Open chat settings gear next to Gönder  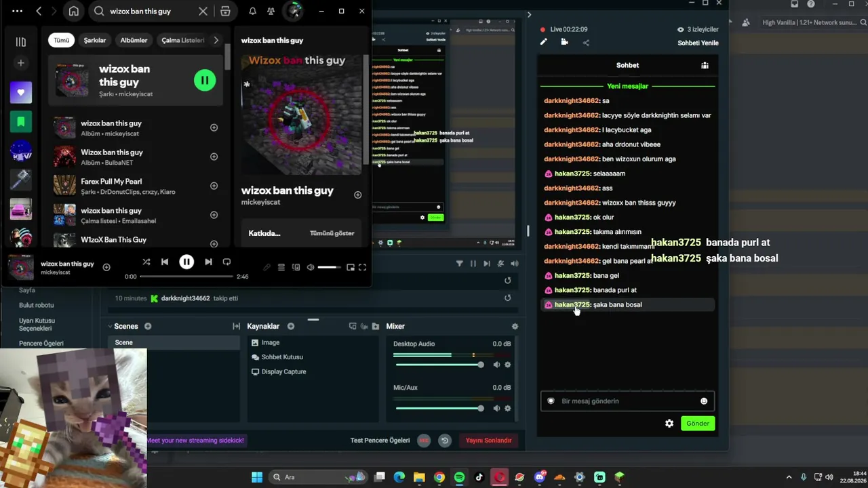click(669, 424)
